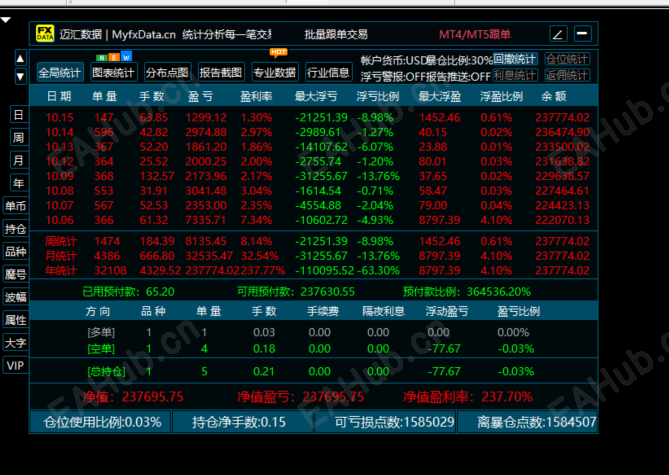Click 预付款比例: 364536.20% text
The width and height of the screenshot is (669, 475).
[x=467, y=292]
